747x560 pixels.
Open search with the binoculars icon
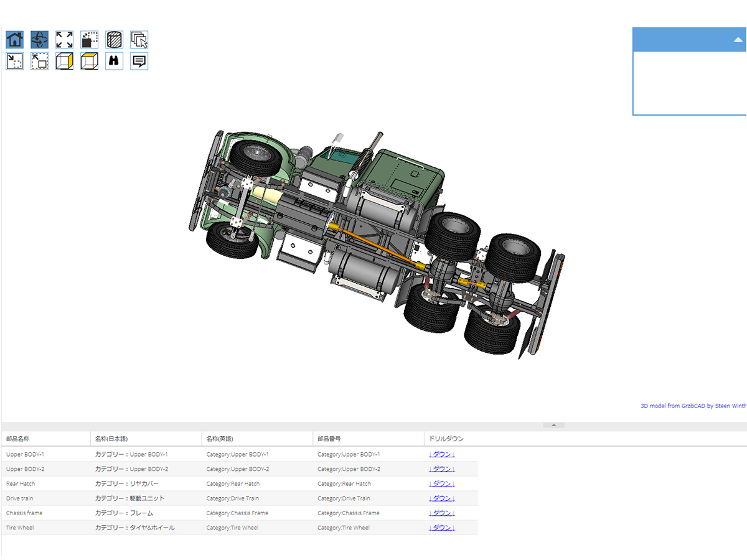115,61
